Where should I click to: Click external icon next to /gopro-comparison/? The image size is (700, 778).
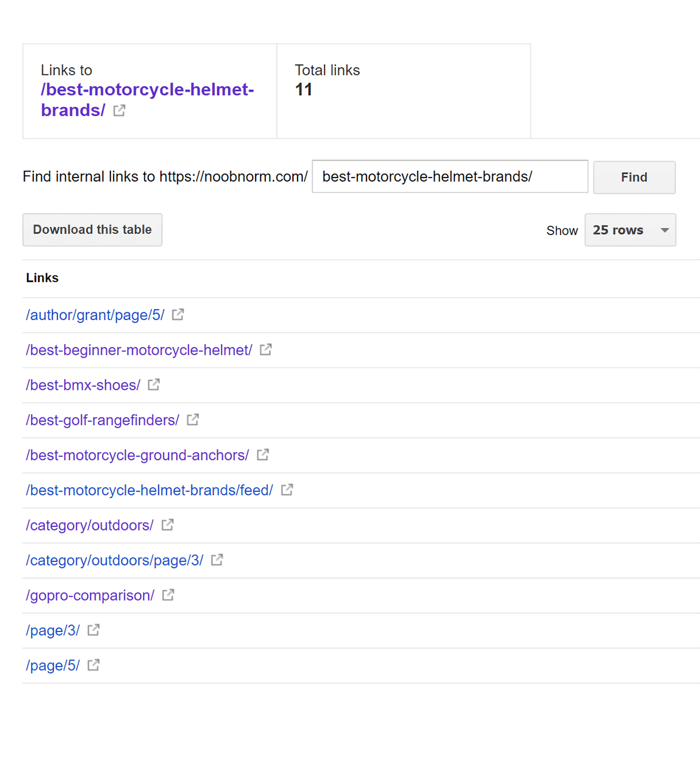click(x=168, y=595)
